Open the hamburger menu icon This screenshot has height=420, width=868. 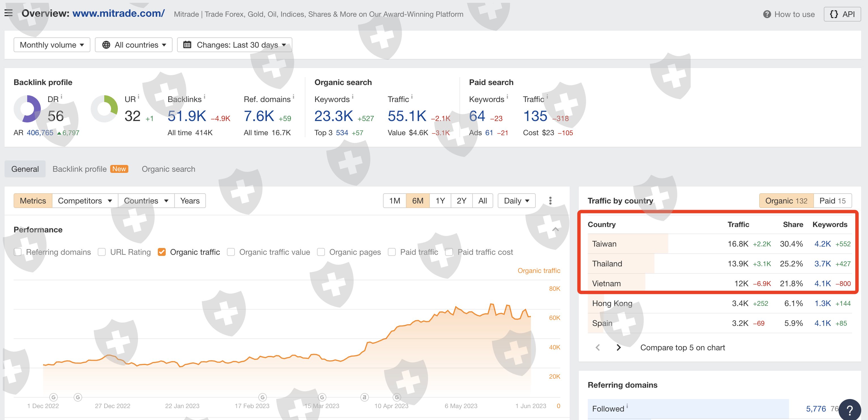tap(8, 13)
